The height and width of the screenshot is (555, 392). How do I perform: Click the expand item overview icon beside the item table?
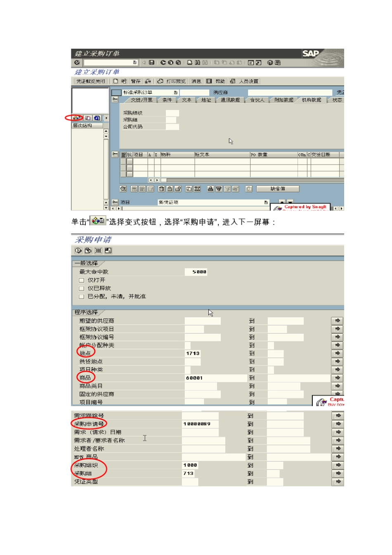pyautogui.click(x=115, y=155)
